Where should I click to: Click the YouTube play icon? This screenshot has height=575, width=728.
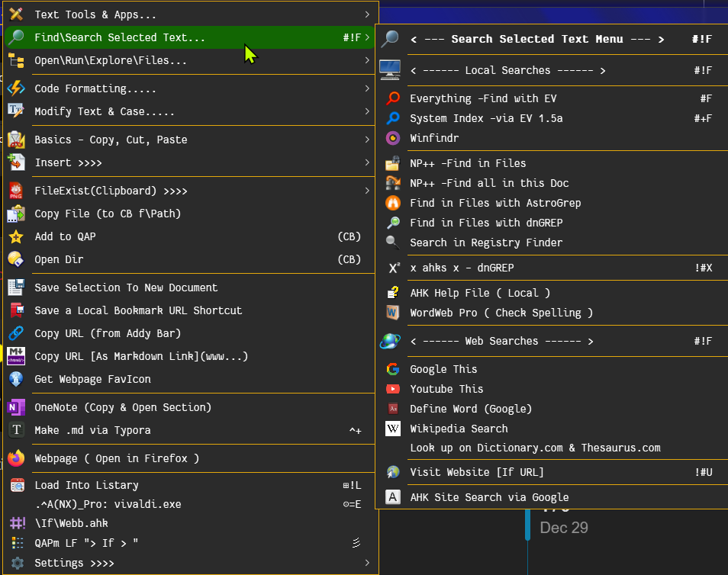coord(393,389)
